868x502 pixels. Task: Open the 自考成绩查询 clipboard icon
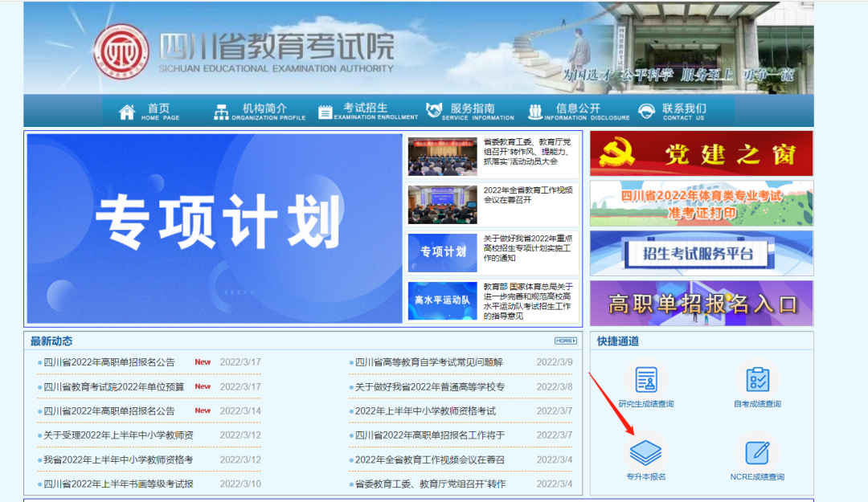(x=757, y=380)
